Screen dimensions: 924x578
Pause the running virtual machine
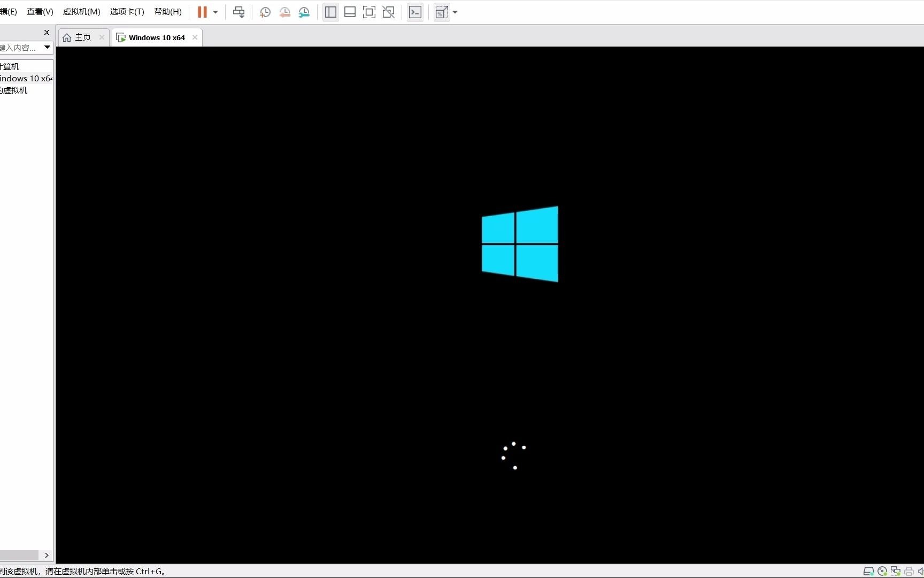tap(202, 12)
